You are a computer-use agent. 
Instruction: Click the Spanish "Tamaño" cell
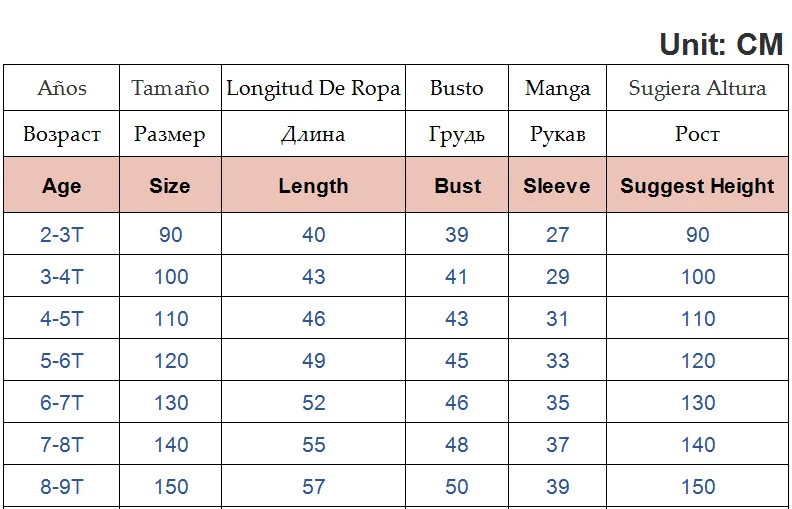click(170, 88)
